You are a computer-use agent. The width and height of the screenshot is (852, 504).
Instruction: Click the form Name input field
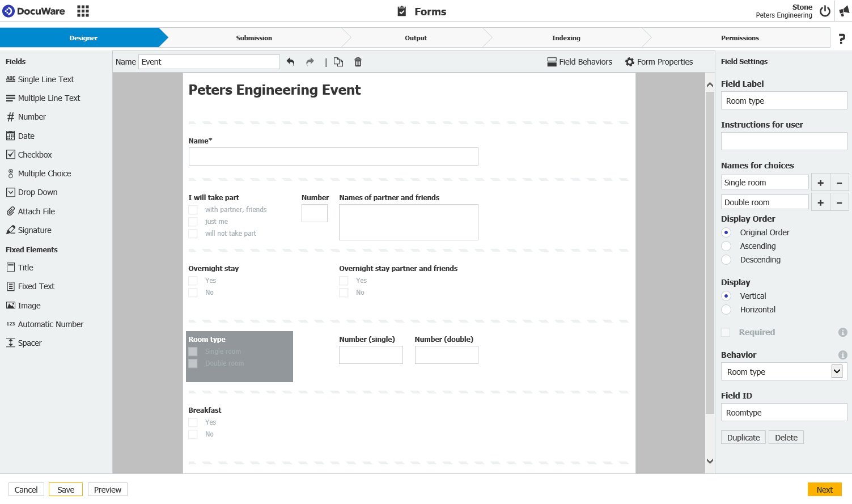[209, 62]
